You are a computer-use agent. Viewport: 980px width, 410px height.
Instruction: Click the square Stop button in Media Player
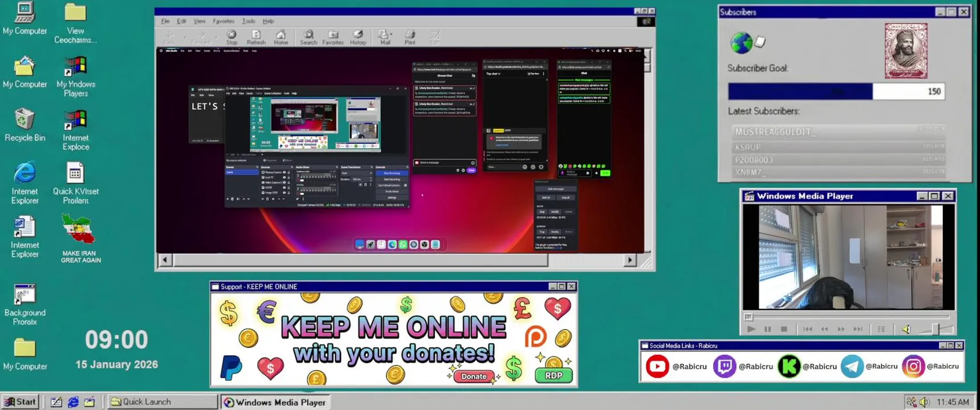(784, 329)
